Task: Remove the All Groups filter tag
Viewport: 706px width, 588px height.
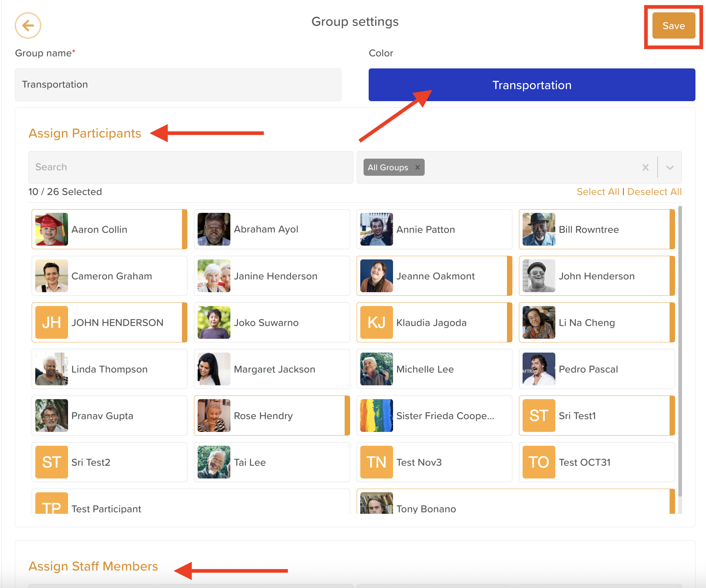Action: click(417, 167)
